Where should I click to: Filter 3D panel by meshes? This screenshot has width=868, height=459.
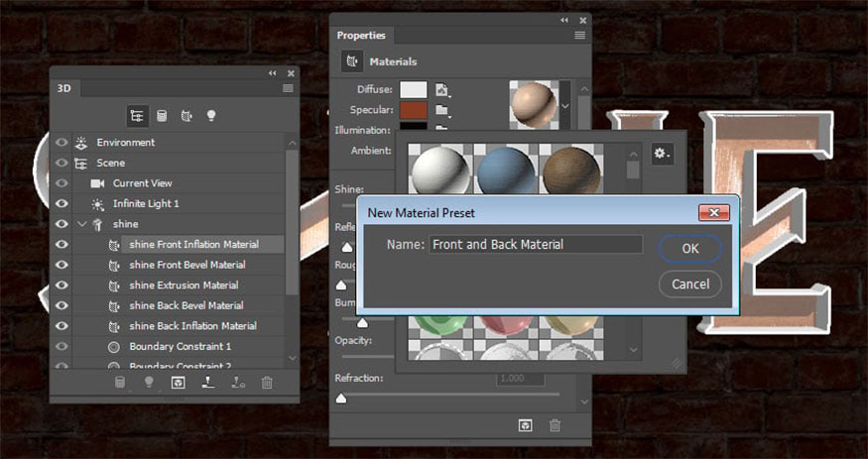161,116
